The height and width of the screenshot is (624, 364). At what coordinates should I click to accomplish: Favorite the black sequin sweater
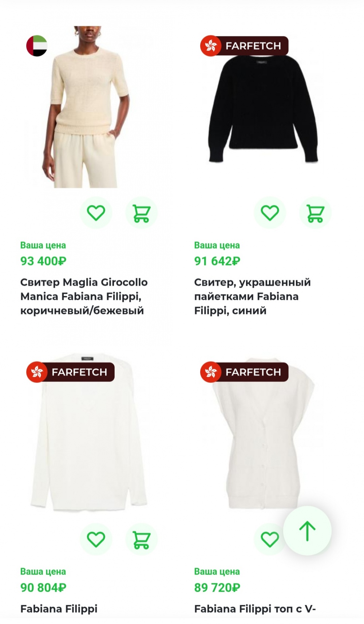[x=270, y=213]
